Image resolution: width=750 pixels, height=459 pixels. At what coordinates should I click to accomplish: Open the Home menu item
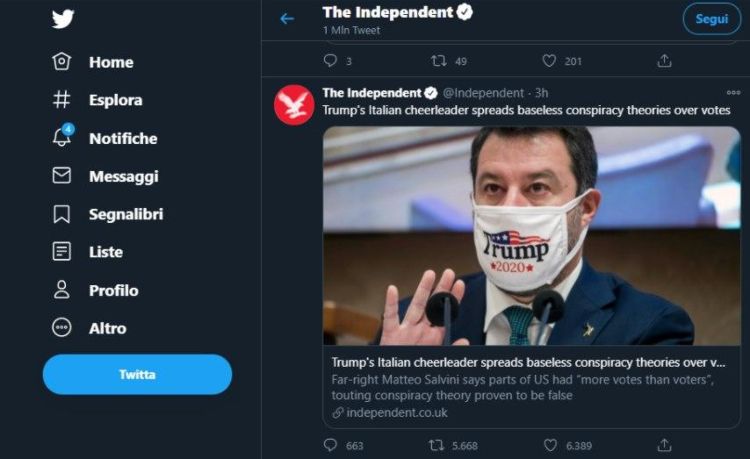(110, 62)
